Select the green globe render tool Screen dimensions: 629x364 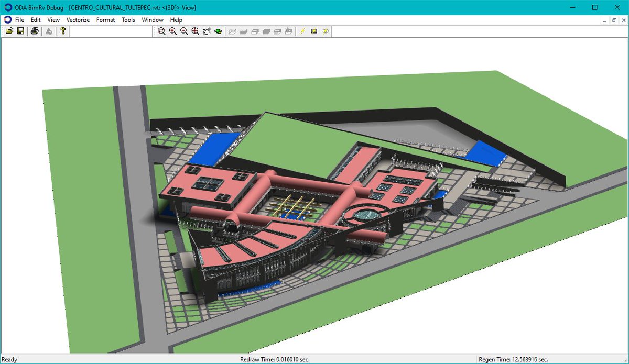click(218, 31)
